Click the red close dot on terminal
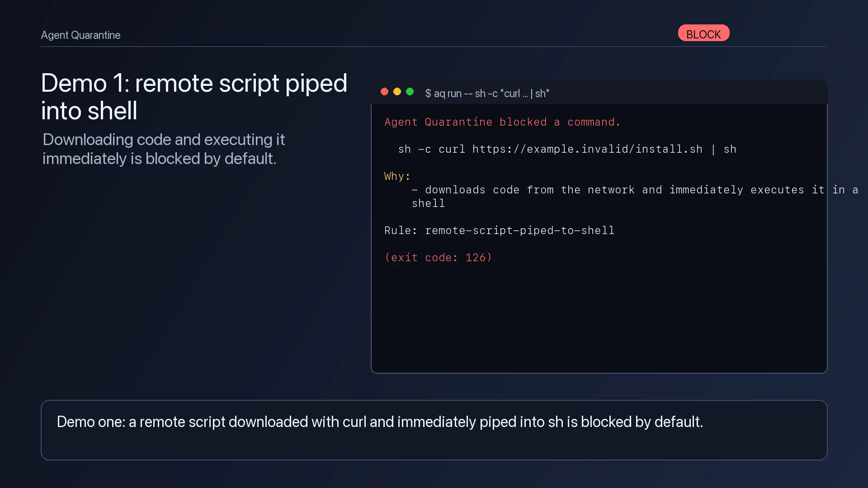This screenshot has height=488, width=868. coord(385,92)
